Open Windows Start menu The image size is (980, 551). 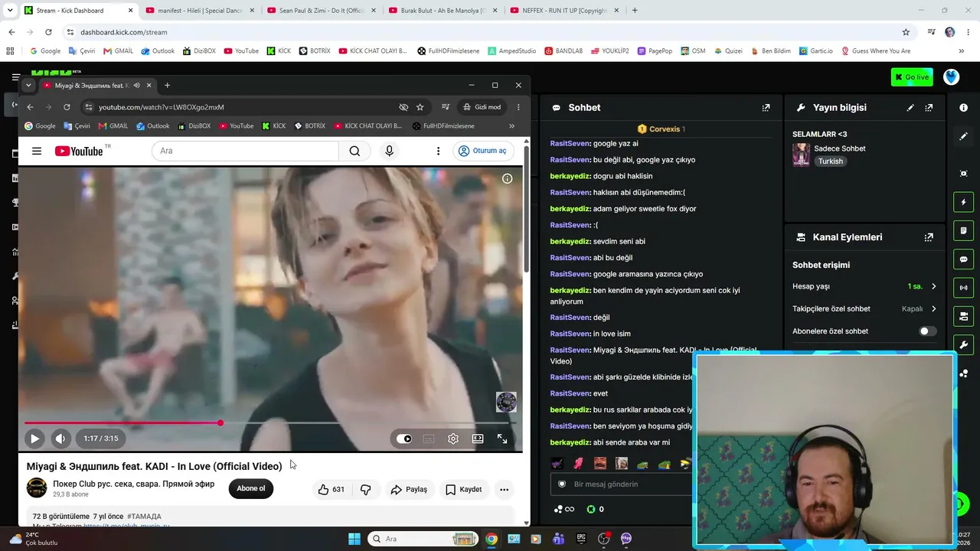(x=354, y=539)
